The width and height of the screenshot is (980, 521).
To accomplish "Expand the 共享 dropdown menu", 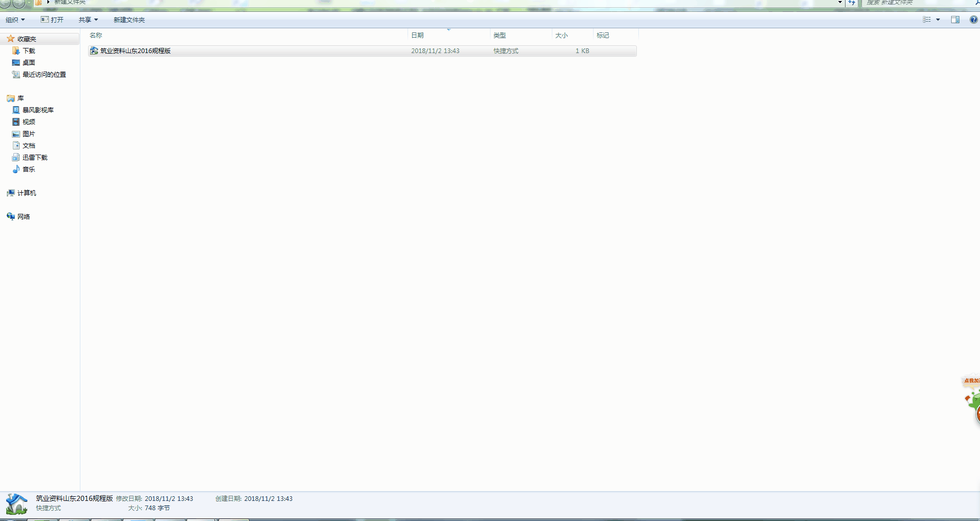I will click(x=88, y=20).
